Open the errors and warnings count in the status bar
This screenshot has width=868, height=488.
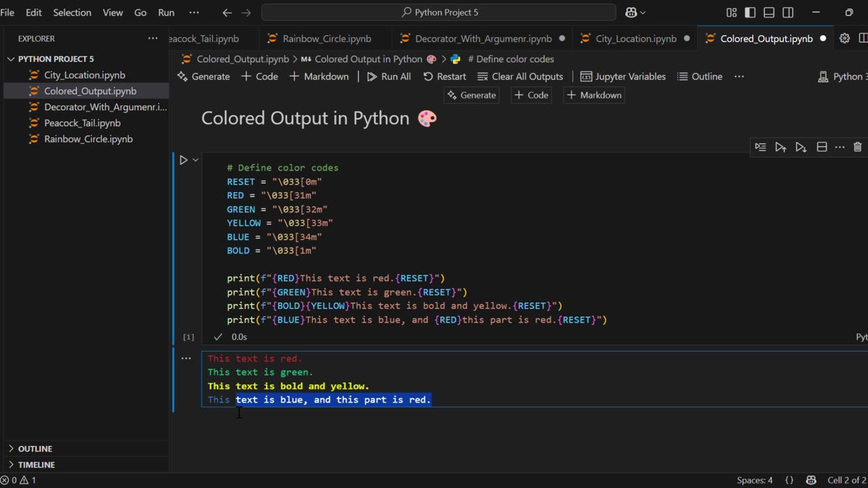click(18, 481)
